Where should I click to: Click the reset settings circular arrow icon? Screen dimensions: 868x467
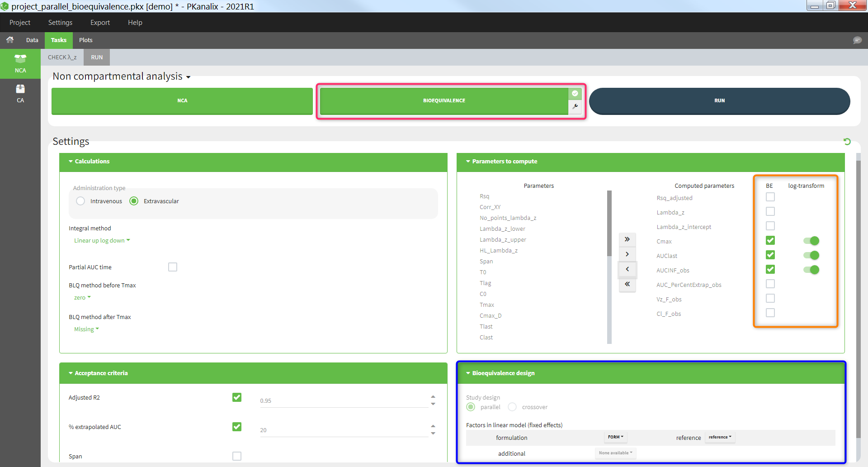847,142
